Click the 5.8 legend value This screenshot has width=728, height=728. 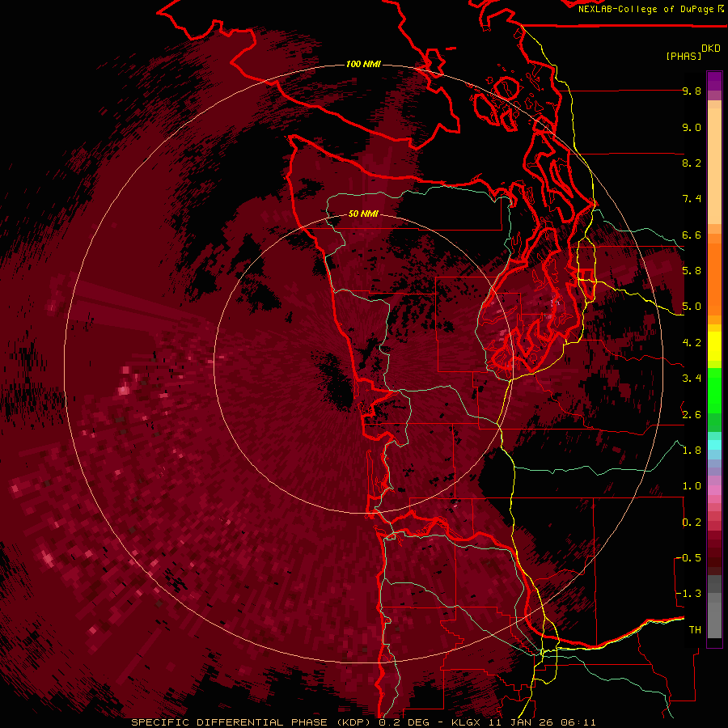pyautogui.click(x=692, y=271)
